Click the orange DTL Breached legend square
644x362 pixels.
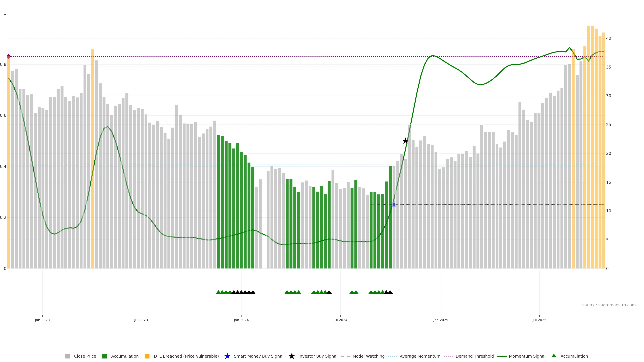tap(147, 356)
